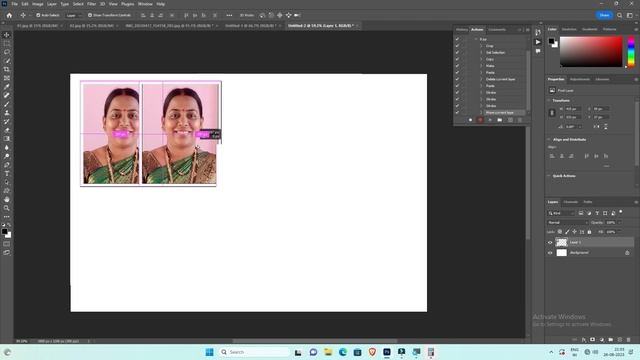Image resolution: width=640 pixels, height=360 pixels.
Task: Switch to the History tab
Action: (x=462, y=29)
